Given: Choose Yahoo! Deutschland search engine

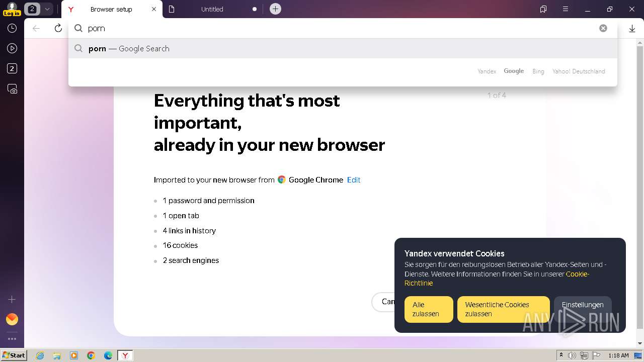Looking at the screenshot, I should click(579, 71).
